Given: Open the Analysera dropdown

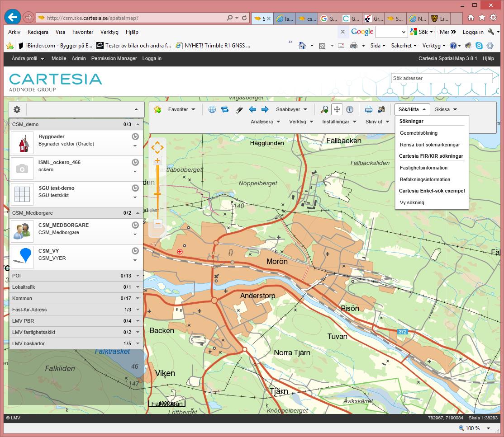Looking at the screenshot, I should point(266,122).
